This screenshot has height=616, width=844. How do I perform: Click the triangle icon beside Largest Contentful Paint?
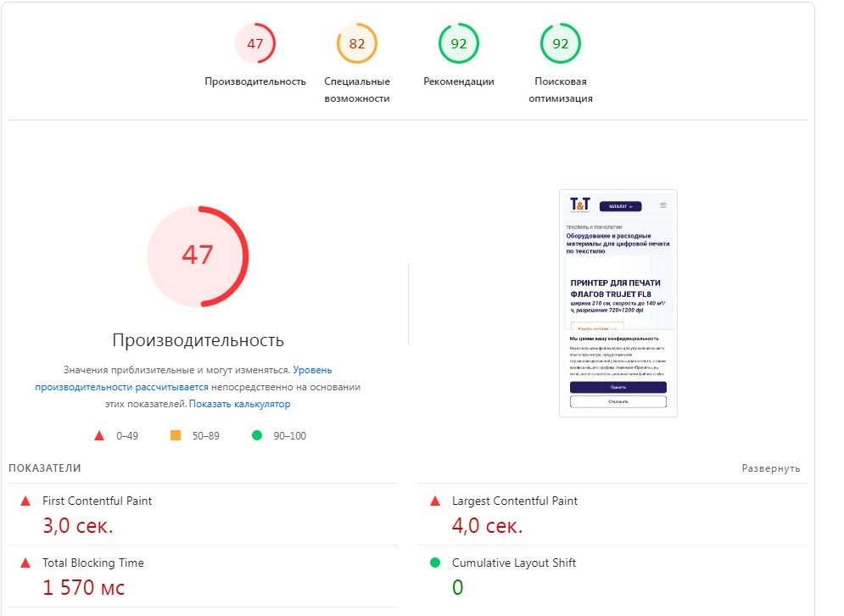[435, 501]
